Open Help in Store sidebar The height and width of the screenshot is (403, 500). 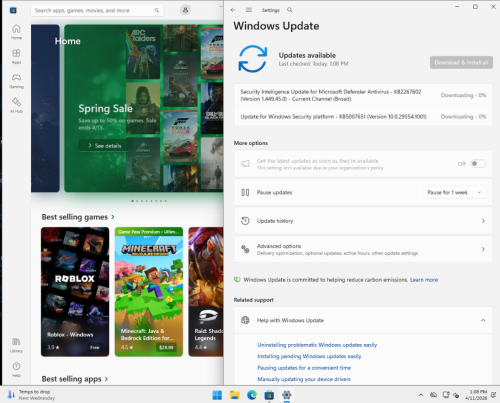(16, 369)
